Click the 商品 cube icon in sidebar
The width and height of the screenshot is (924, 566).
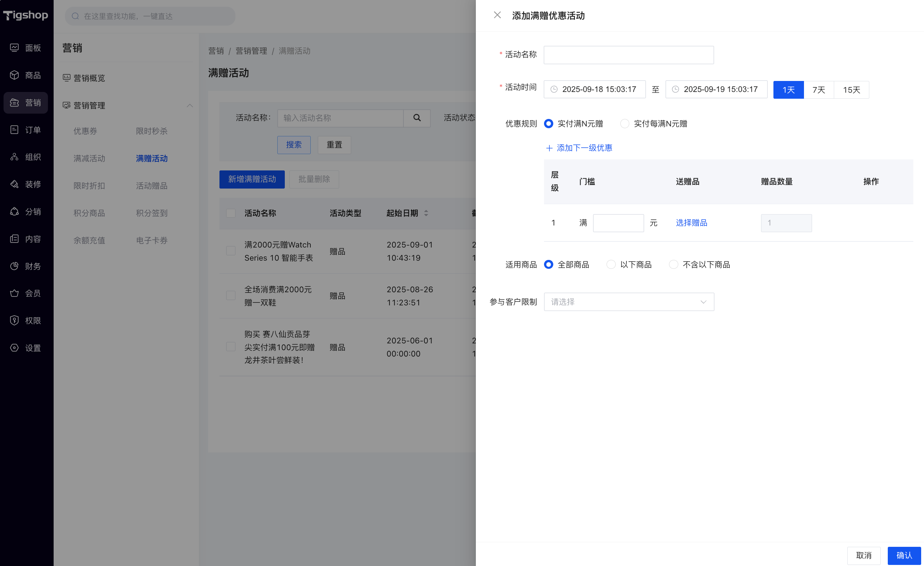pos(14,75)
